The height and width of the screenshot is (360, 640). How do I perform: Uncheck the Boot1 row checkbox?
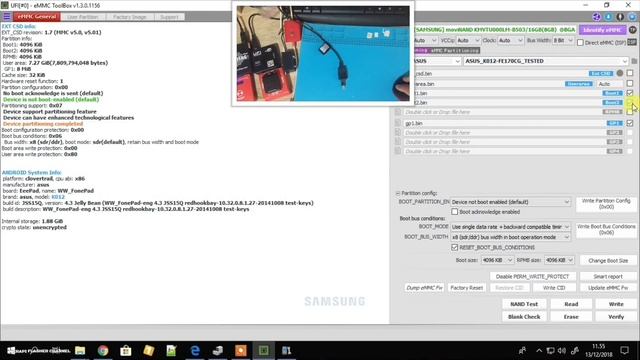[630, 93]
